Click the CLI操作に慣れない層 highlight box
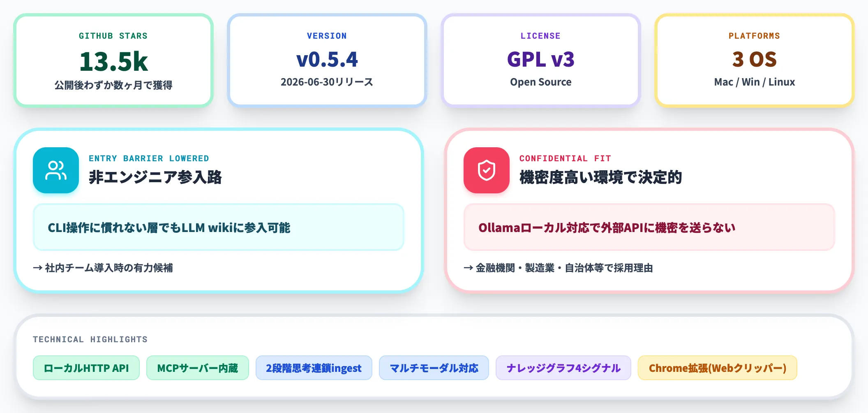The width and height of the screenshot is (868, 413). 219,227
